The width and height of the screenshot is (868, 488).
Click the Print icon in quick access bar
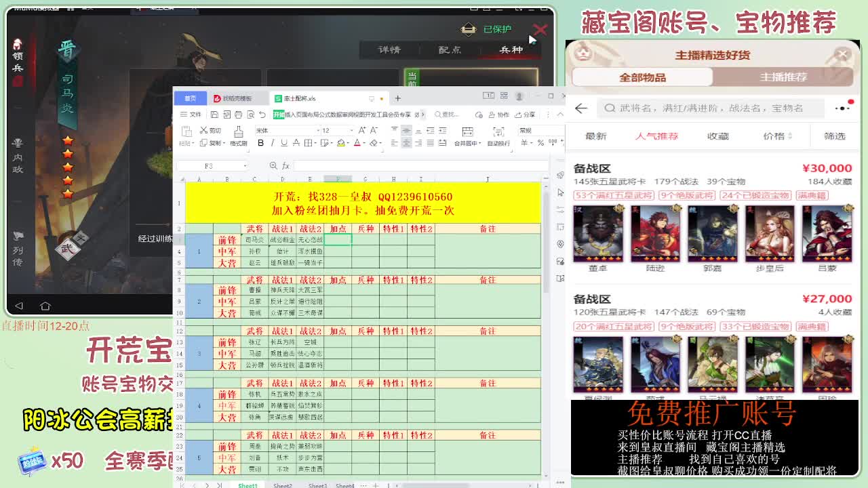pos(238,115)
